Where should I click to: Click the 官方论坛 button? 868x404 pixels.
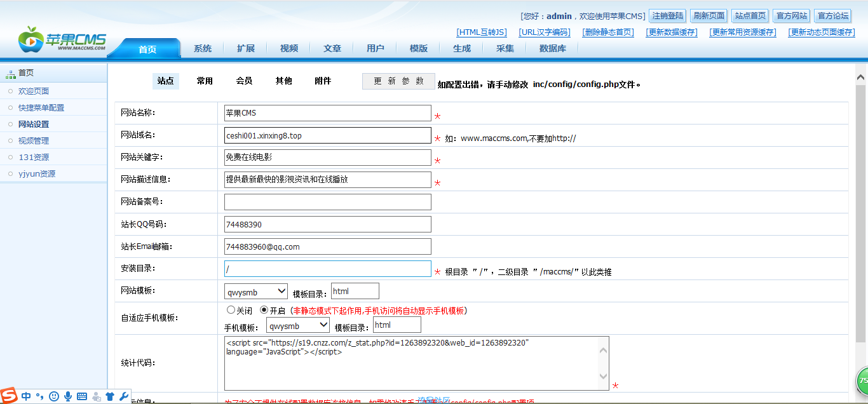[x=833, y=16]
